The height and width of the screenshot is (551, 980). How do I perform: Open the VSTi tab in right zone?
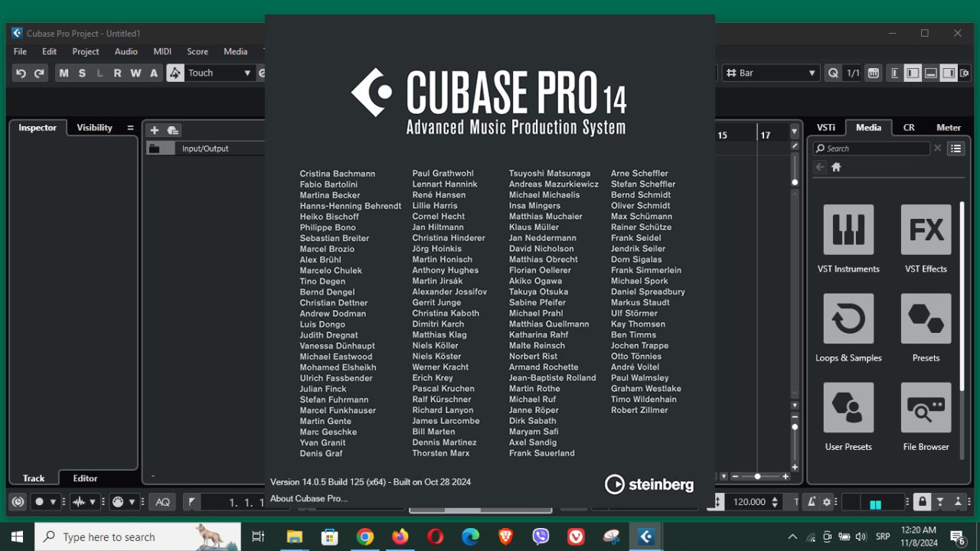point(826,128)
